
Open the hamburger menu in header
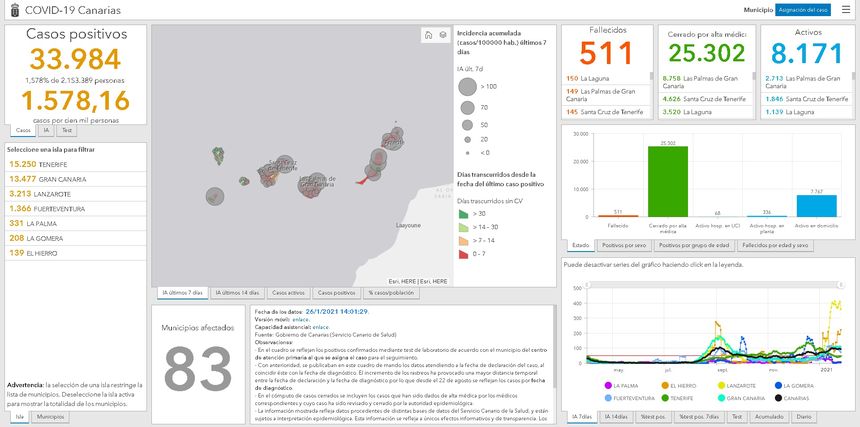tap(846, 9)
